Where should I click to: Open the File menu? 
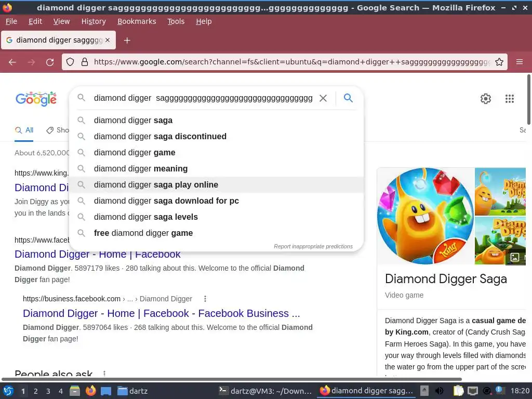click(11, 21)
